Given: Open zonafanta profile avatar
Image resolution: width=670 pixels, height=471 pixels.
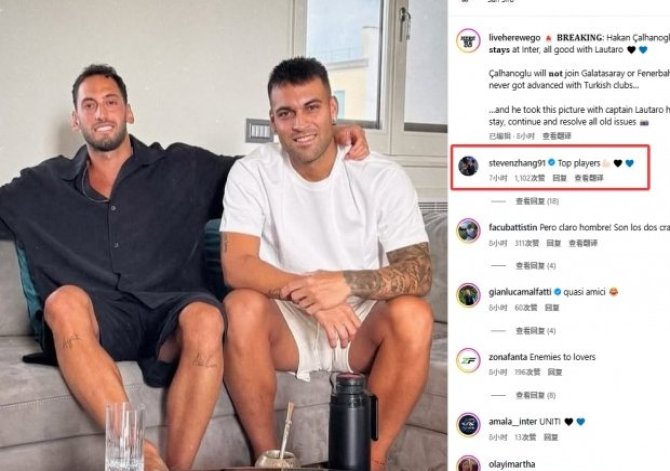Looking at the screenshot, I should pos(468,360).
